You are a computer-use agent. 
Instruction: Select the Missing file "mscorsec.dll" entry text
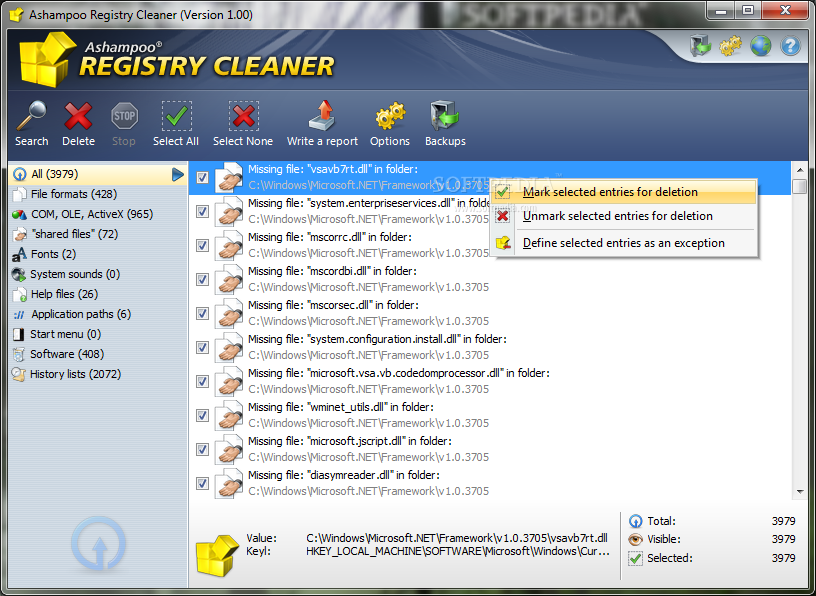pos(333,305)
